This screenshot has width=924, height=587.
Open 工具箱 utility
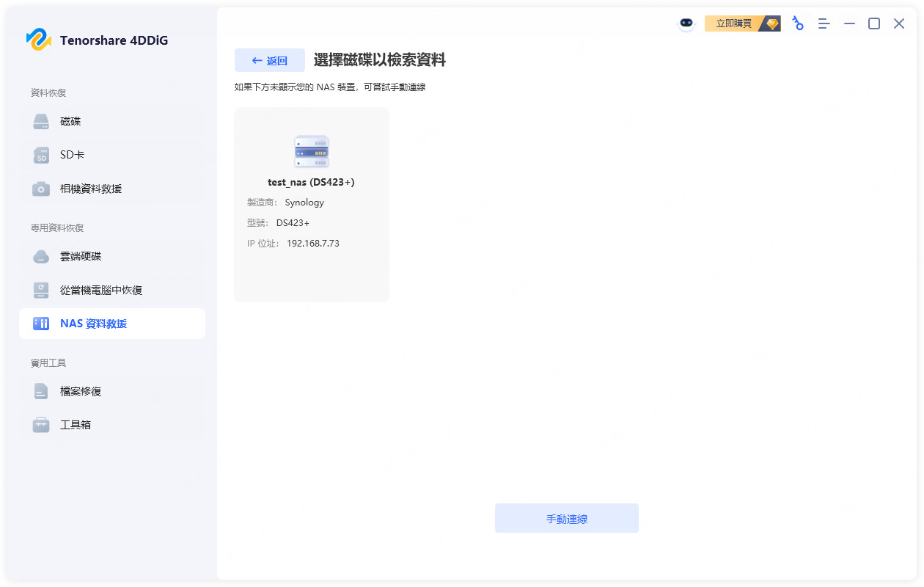click(111, 425)
